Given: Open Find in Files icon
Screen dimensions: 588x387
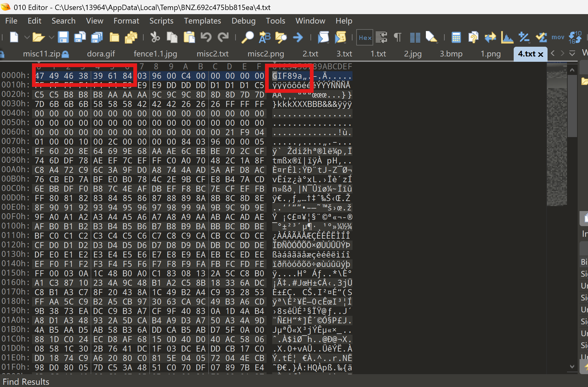Looking at the screenshot, I should click(281, 37).
